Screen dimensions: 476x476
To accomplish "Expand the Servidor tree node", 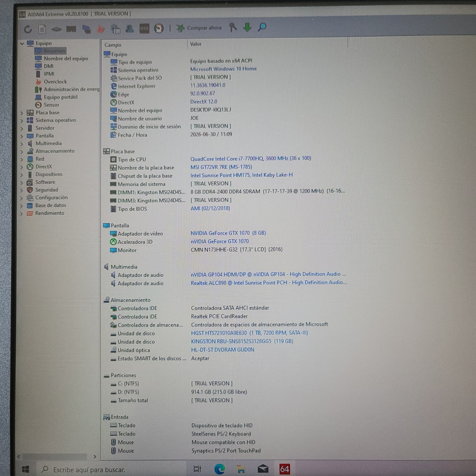I will (22, 129).
